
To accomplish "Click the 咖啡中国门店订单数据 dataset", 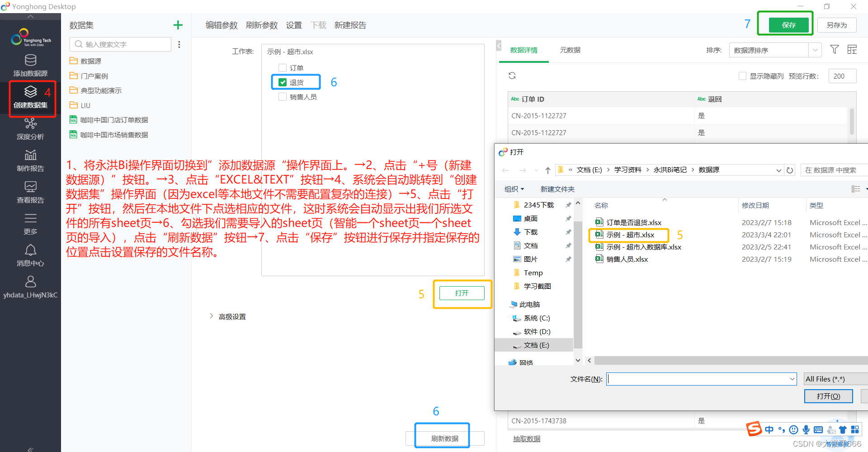I will tap(109, 120).
